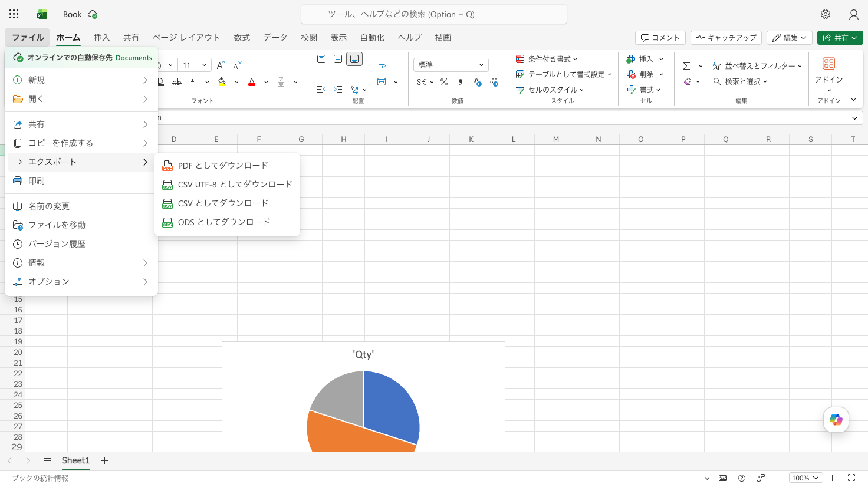Select 新規 in the file menu
This screenshot has height=484, width=868.
coord(81,80)
